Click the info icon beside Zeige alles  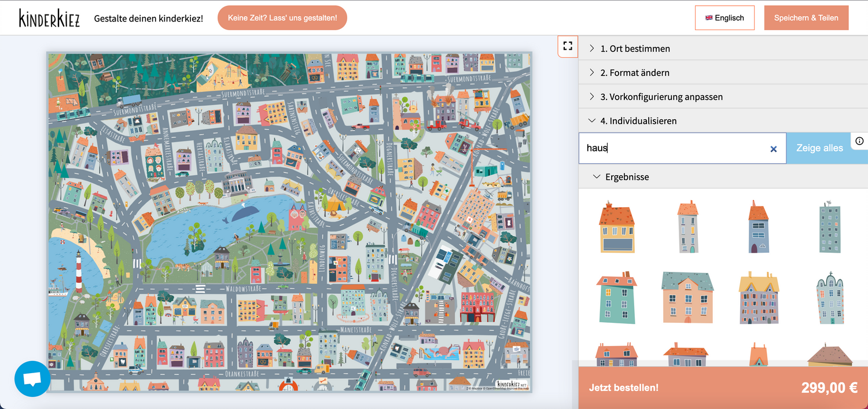tap(859, 141)
